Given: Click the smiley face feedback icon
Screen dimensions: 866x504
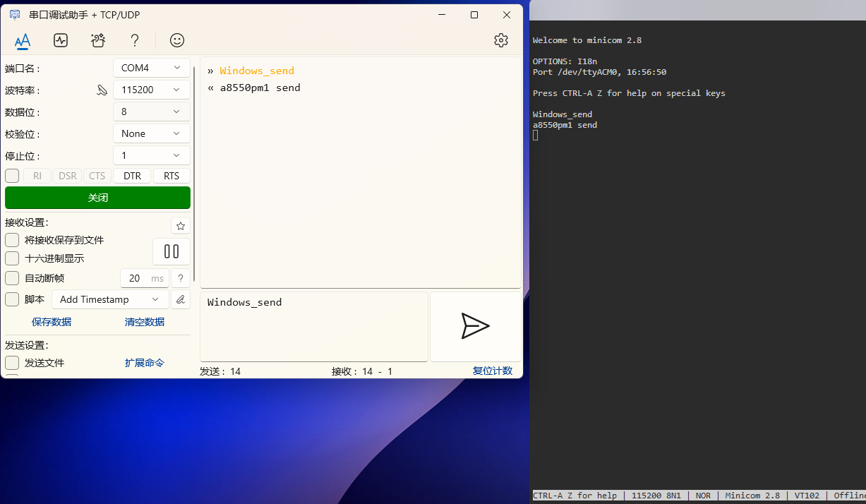Looking at the screenshot, I should (177, 40).
